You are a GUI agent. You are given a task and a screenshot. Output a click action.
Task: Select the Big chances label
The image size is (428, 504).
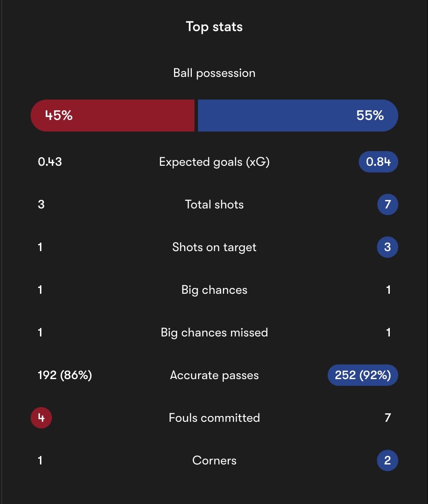pos(214,290)
